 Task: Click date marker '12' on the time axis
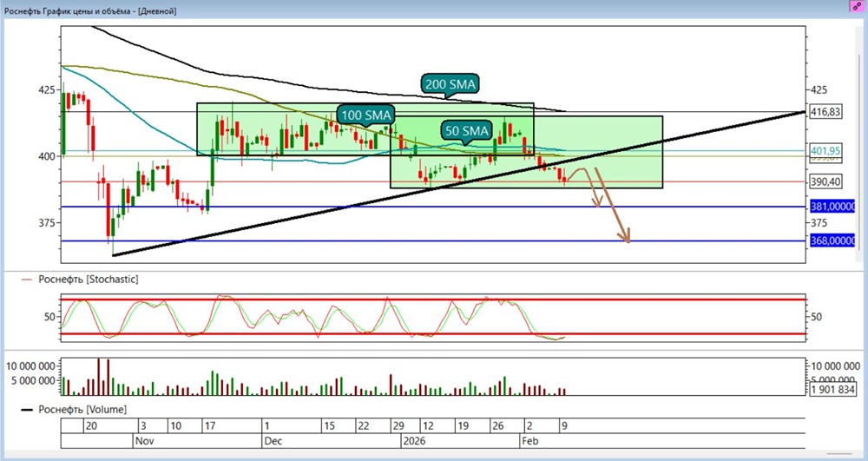(428, 426)
